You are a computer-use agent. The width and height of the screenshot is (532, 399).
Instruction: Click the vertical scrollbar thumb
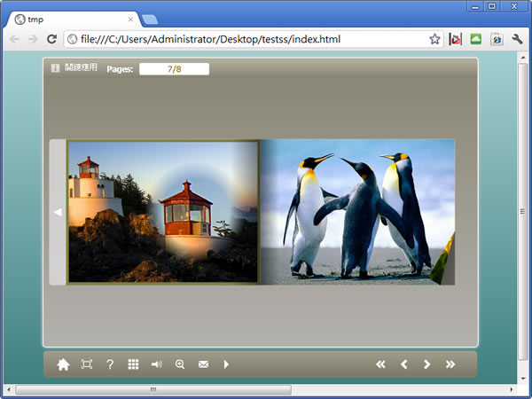coord(523,212)
